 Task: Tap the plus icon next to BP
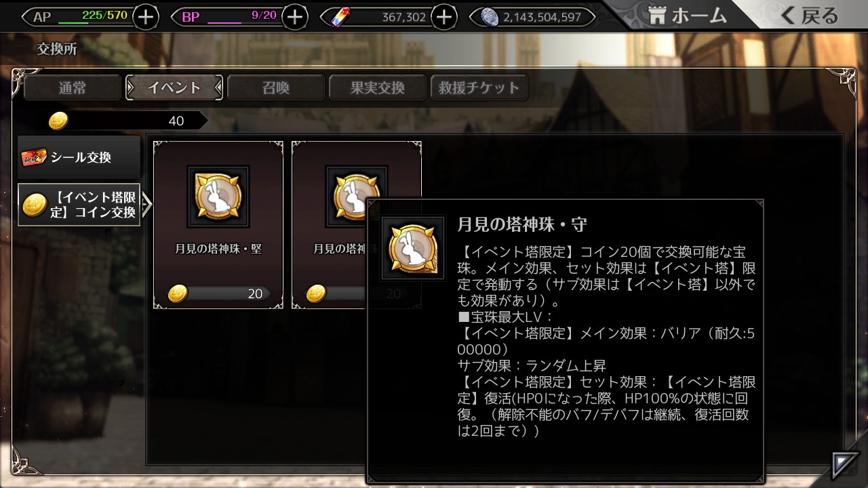(294, 16)
